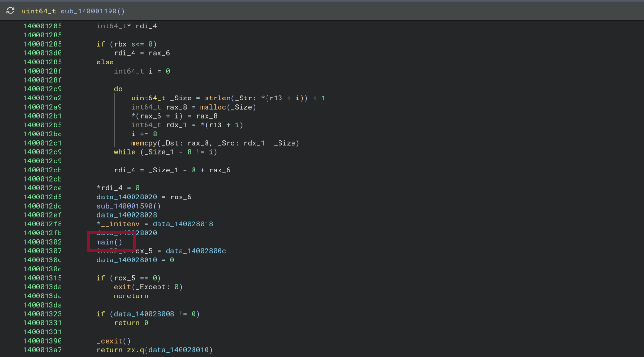Click address 1400012b1 in the gutter
This screenshot has width=644, height=357.
click(x=42, y=116)
